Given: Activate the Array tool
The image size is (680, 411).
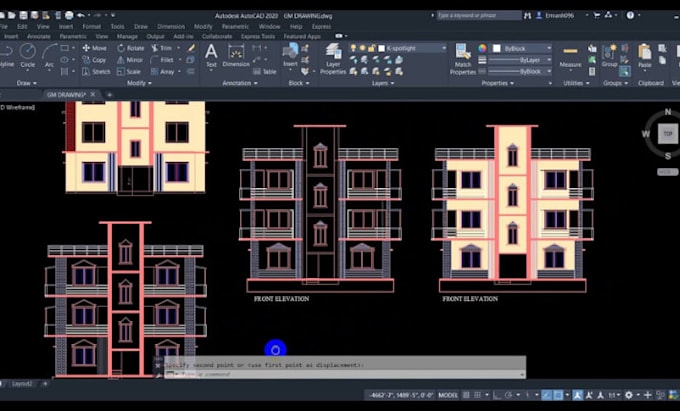Looking at the screenshot, I should pos(163,72).
